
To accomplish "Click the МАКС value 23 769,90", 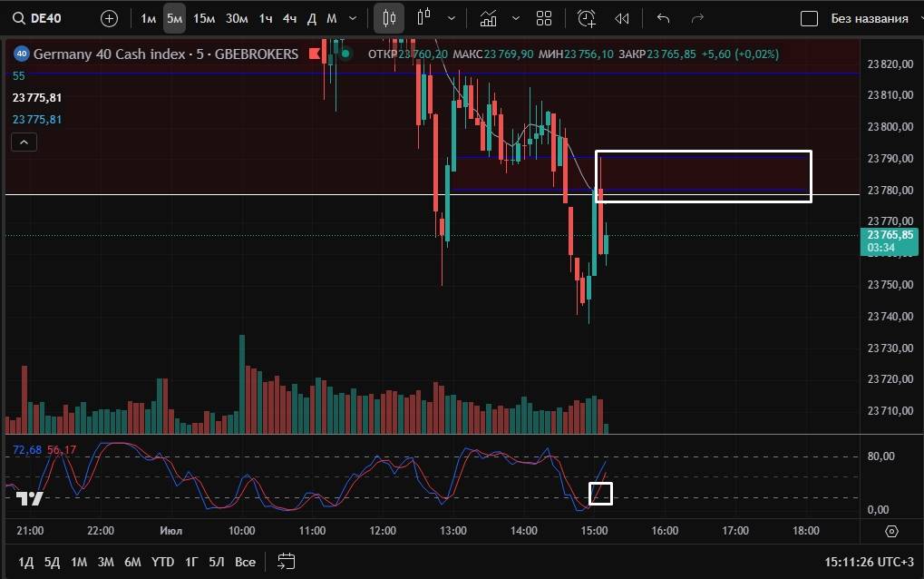I will coord(509,54).
